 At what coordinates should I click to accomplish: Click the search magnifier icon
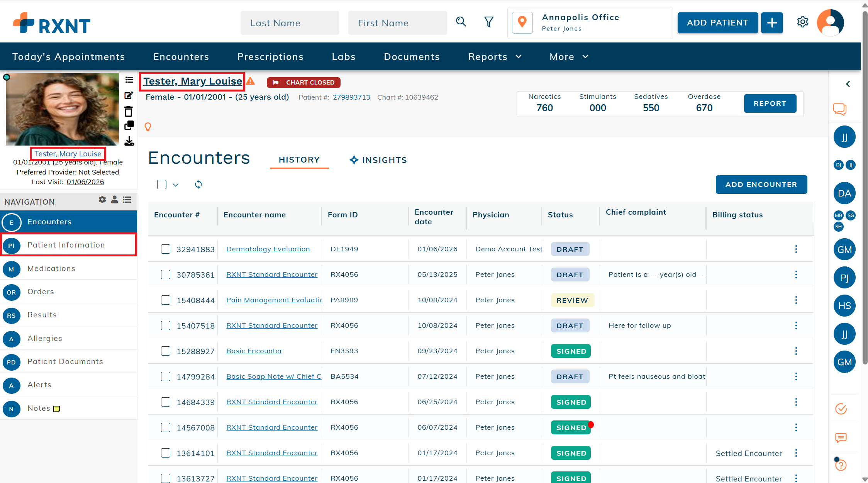[461, 22]
